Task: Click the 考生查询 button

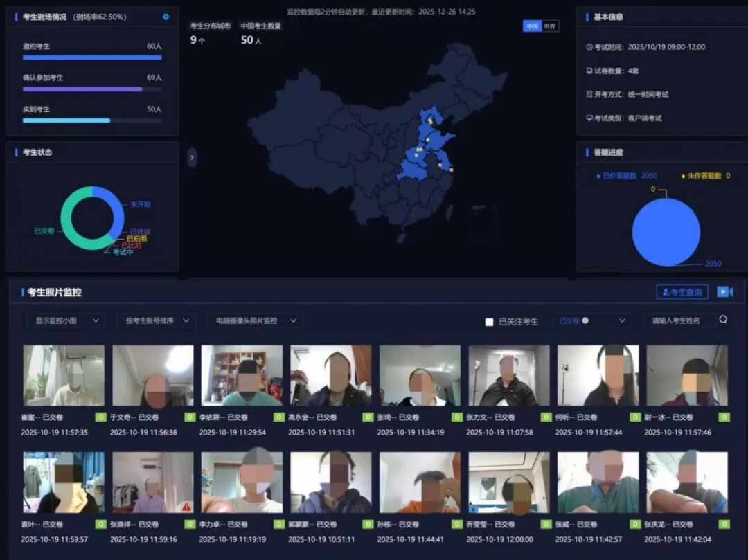Action: click(682, 292)
